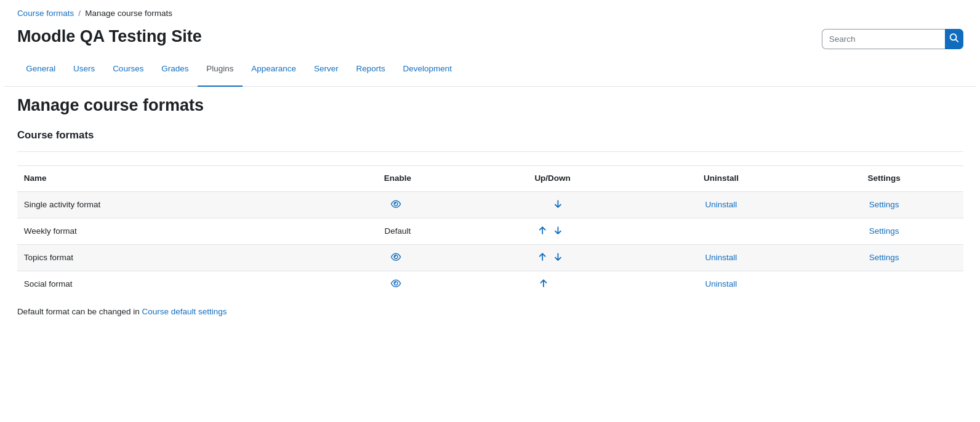Open the General admin tab

[41, 69]
